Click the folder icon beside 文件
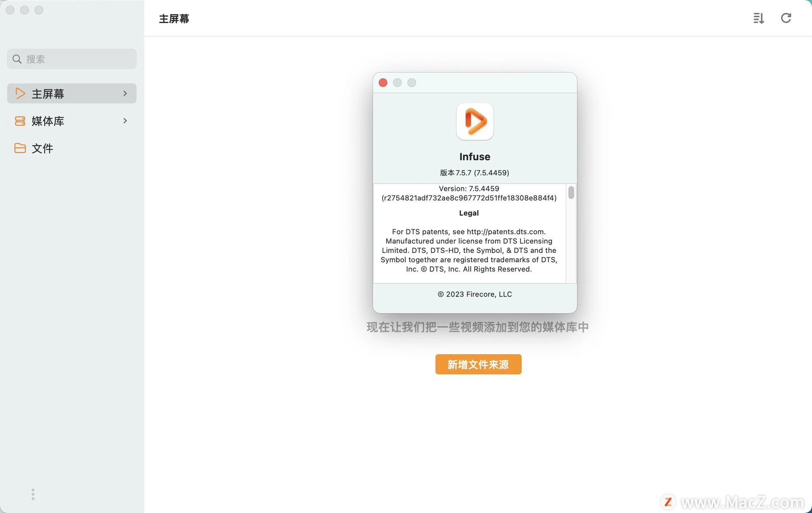The image size is (812, 513). (20, 148)
